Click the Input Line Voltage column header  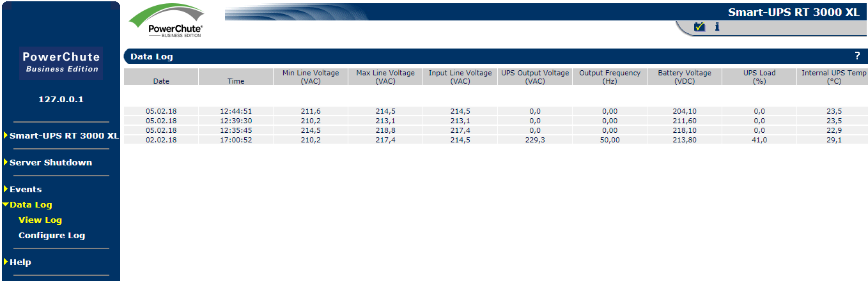click(x=460, y=77)
